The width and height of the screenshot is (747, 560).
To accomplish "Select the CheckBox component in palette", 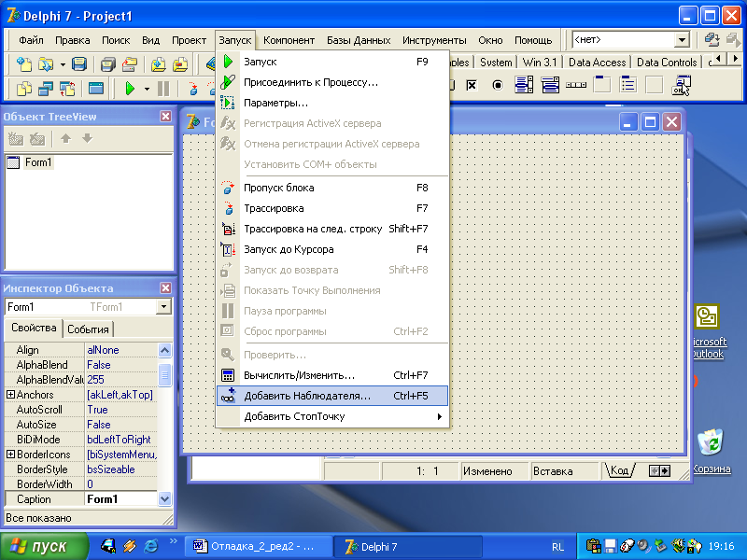I will point(472,85).
